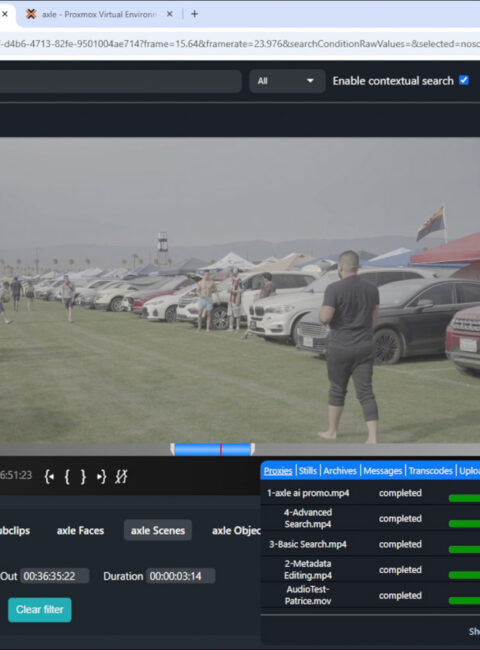Screen dimensions: 480x650
Task: Click the Out timecode field
Action: [x=54, y=576]
